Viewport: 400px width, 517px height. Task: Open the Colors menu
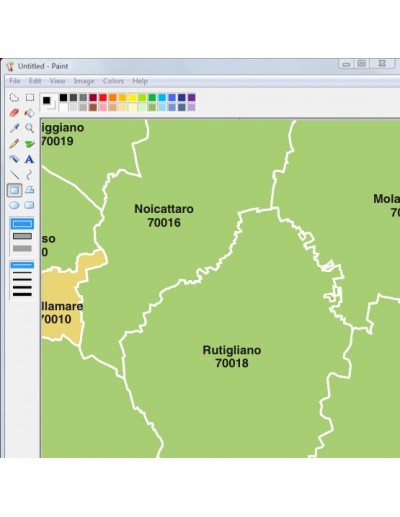(113, 81)
